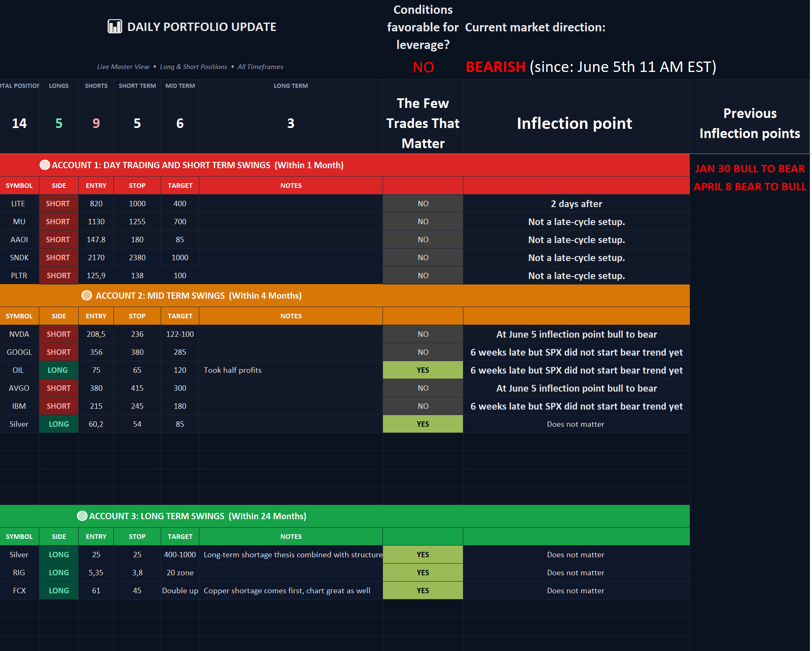Click JAN 30 BULL TO BEAR entry

tap(750, 169)
